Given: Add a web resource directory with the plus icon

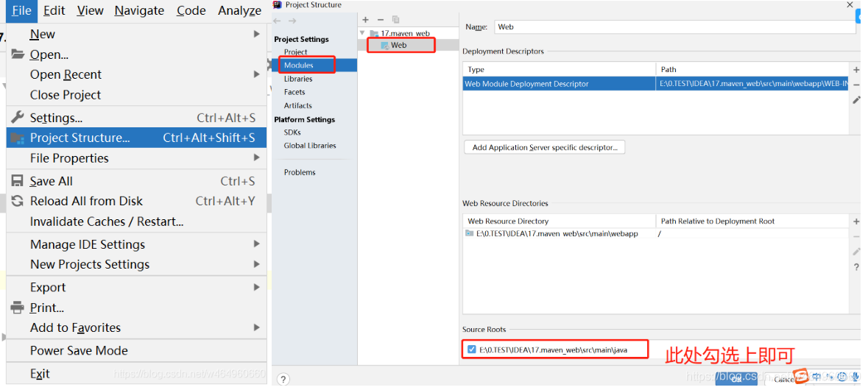Looking at the screenshot, I should pos(856,221).
